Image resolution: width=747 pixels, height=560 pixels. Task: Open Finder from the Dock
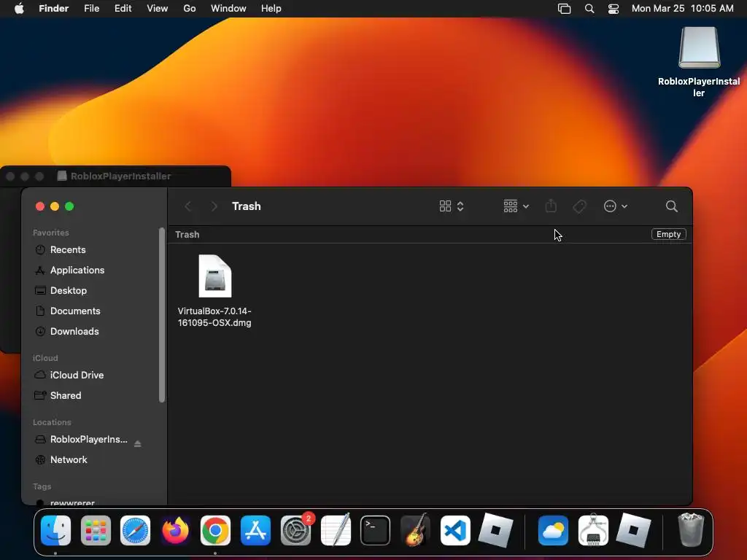click(55, 531)
